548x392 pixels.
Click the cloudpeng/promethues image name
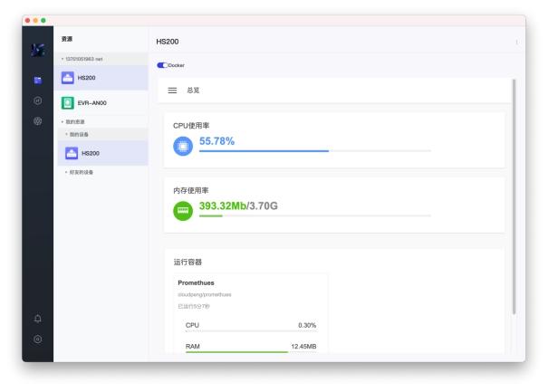point(205,295)
